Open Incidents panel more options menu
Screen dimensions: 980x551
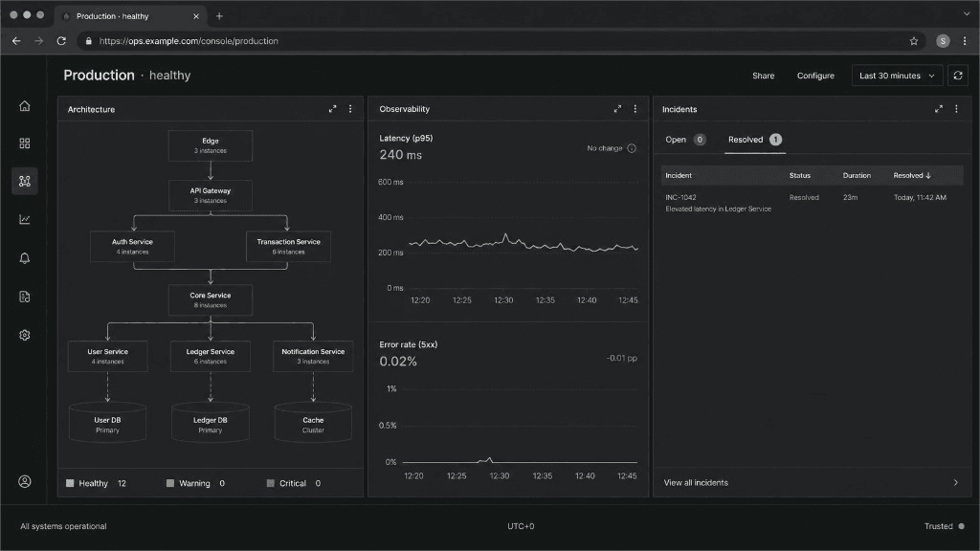click(x=956, y=109)
